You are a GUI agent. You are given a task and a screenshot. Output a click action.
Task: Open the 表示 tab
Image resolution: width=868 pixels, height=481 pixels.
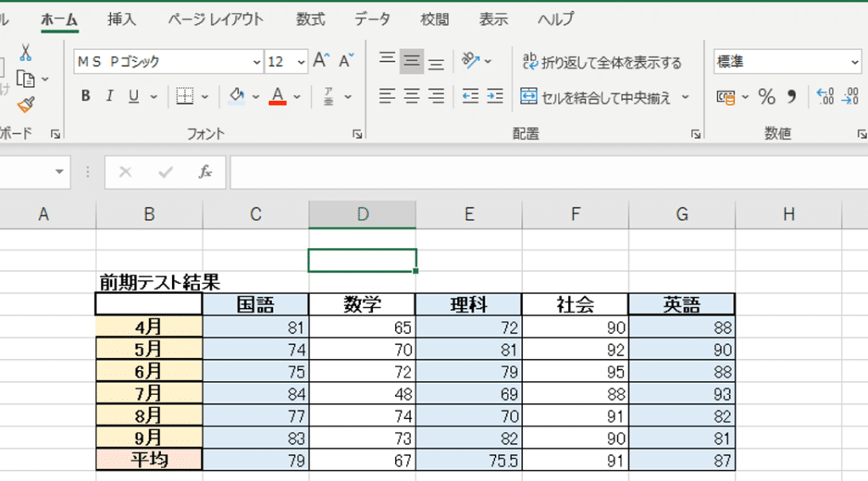coord(493,19)
